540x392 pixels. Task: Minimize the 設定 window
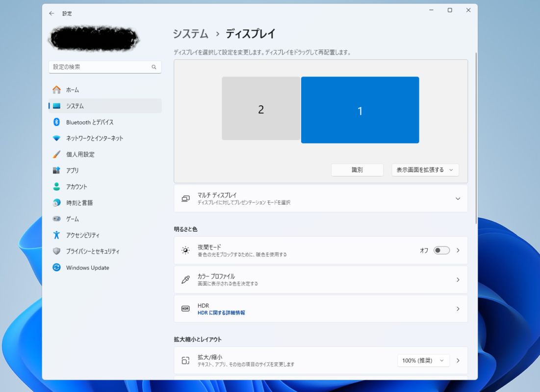[x=431, y=10]
